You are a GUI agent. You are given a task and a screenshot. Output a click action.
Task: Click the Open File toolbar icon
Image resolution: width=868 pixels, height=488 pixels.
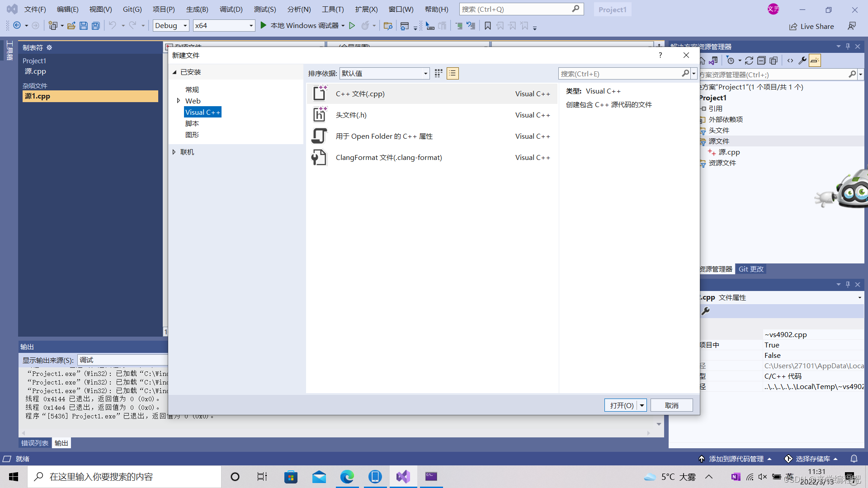point(71,26)
